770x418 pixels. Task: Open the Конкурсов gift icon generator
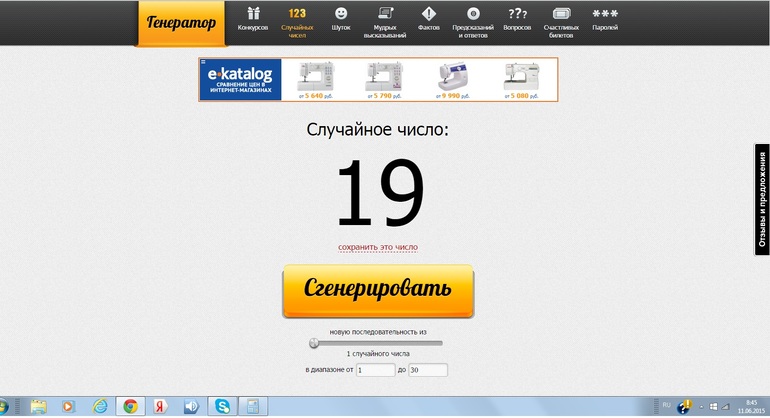(253, 20)
